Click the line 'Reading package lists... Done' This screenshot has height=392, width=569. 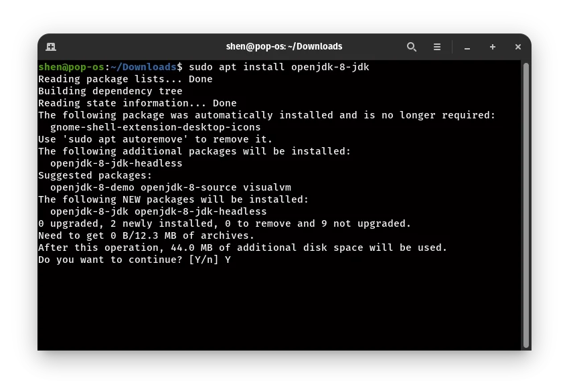(125, 79)
